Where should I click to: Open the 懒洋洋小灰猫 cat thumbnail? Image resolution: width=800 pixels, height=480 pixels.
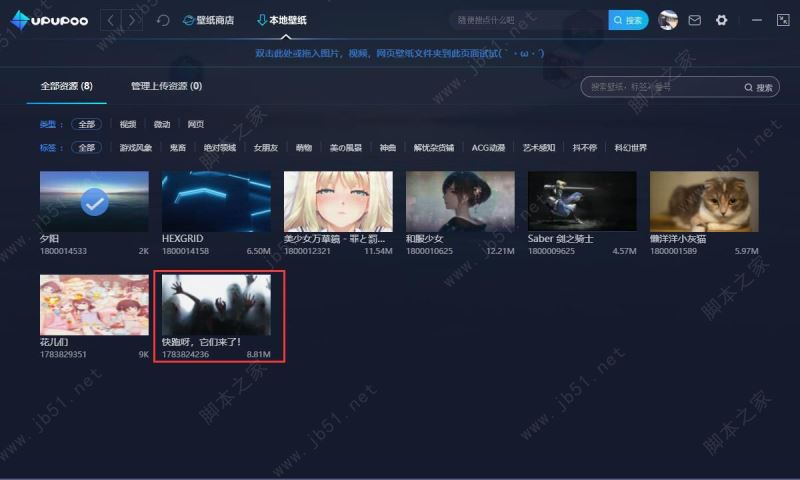tap(704, 201)
